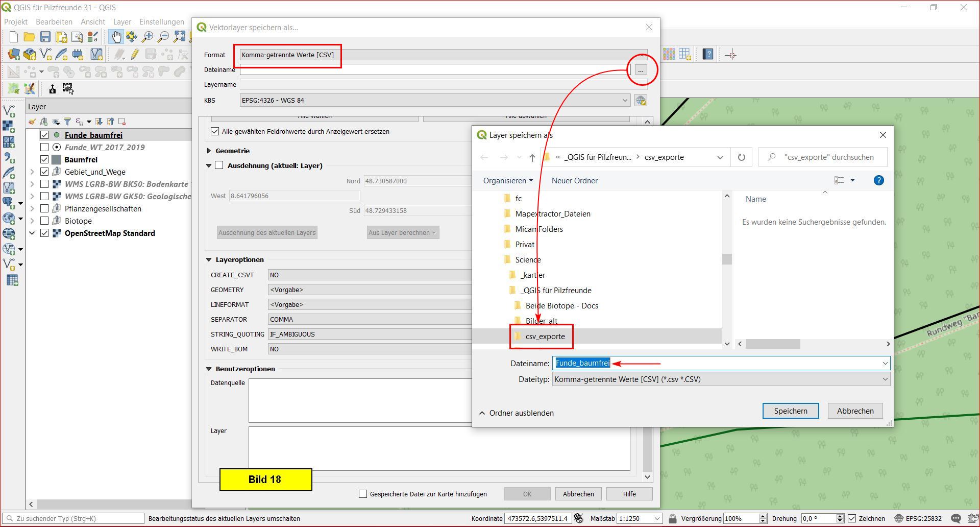Click the filter legend funnel icon
This screenshot has height=527, width=980.
click(x=67, y=122)
